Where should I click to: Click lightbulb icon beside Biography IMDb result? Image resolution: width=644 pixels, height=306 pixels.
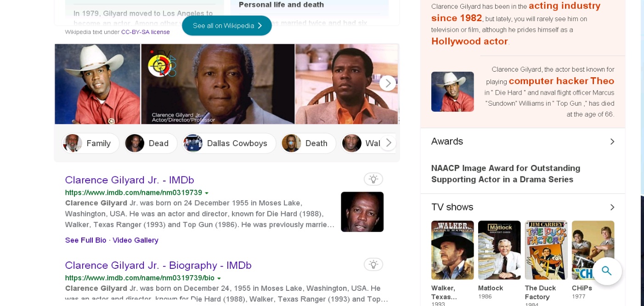[x=373, y=265]
